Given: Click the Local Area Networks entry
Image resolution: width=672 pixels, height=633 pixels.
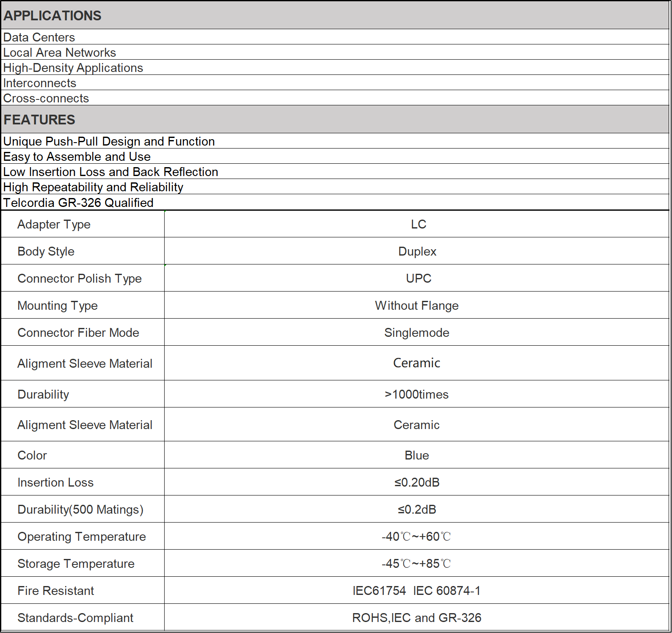Looking at the screenshot, I should [x=60, y=52].
